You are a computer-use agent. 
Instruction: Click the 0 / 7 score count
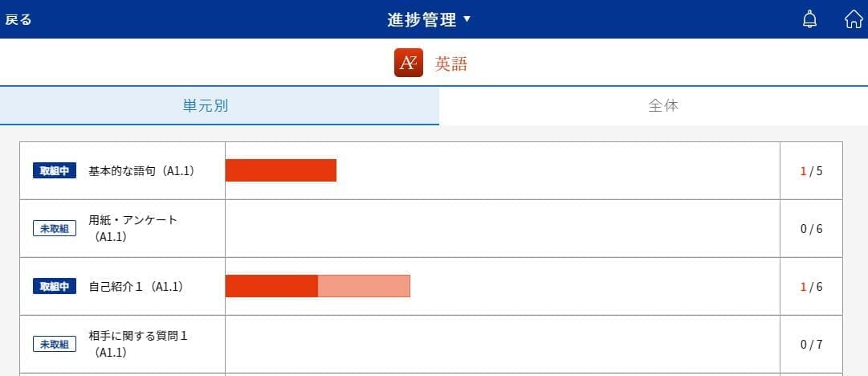[812, 345]
